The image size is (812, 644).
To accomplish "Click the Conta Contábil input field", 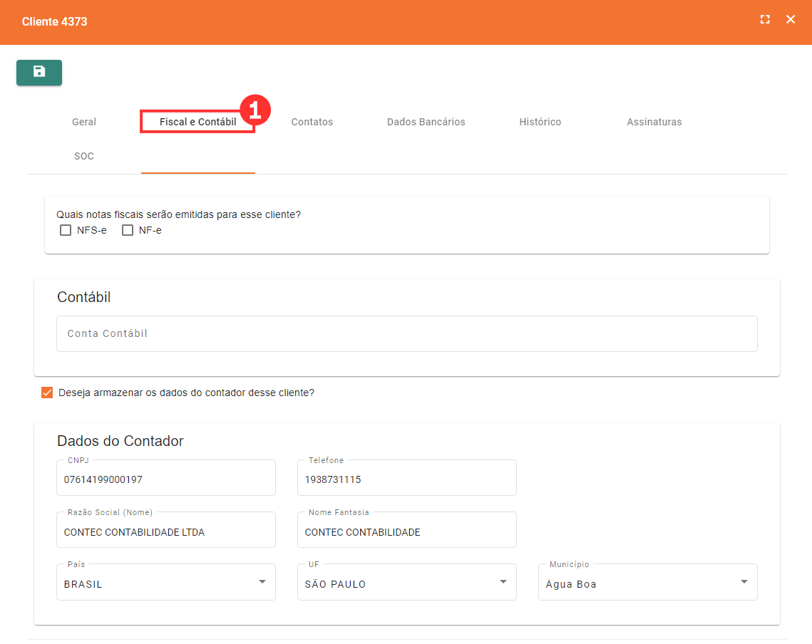I will pyautogui.click(x=406, y=333).
